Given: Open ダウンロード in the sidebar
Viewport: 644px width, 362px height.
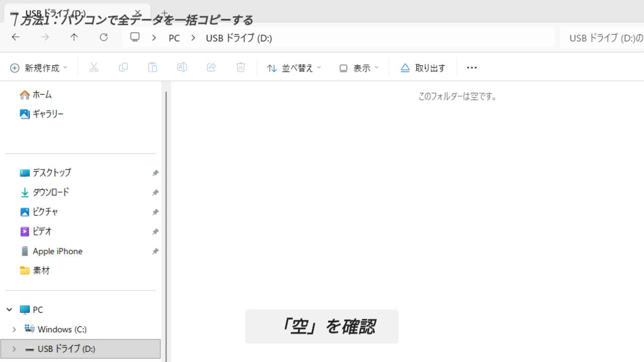Looking at the screenshot, I should click(x=50, y=192).
